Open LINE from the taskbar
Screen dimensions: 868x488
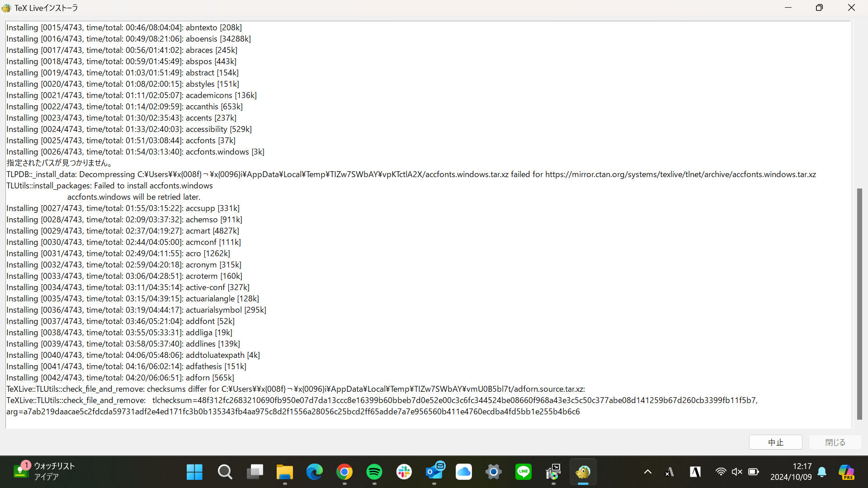pos(524,472)
